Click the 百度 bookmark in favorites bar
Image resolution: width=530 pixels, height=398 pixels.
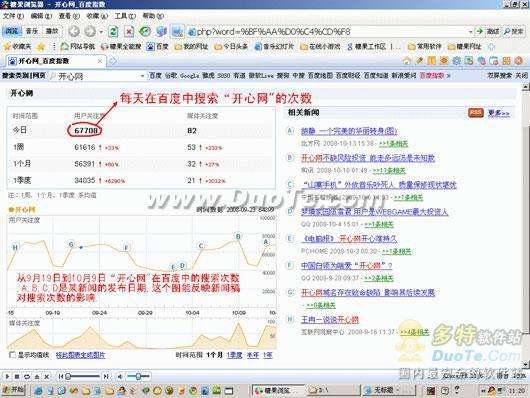(158, 47)
